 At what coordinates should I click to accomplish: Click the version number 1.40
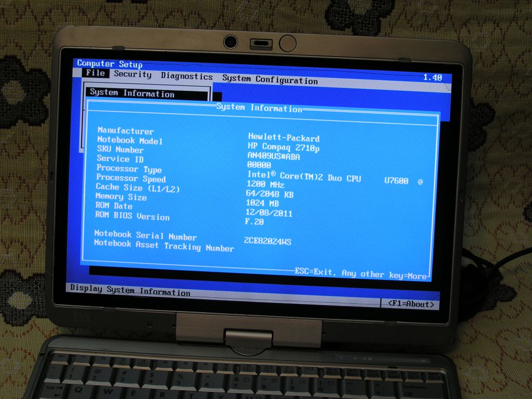click(433, 77)
